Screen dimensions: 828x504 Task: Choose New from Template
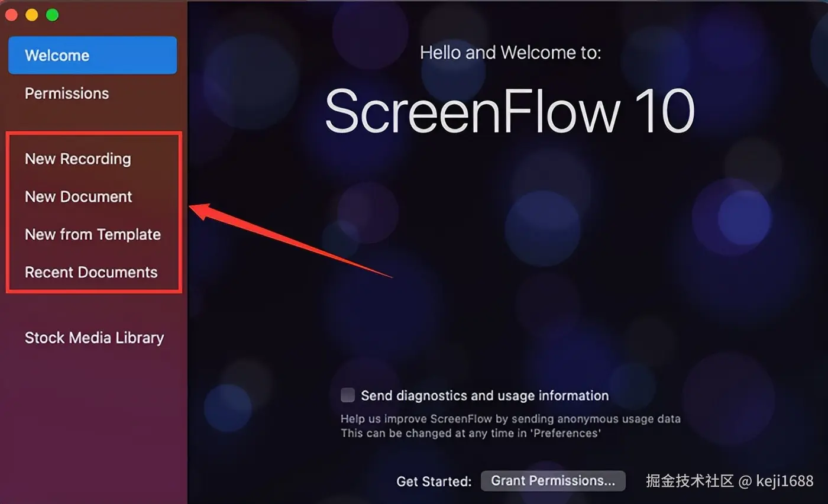coord(93,234)
